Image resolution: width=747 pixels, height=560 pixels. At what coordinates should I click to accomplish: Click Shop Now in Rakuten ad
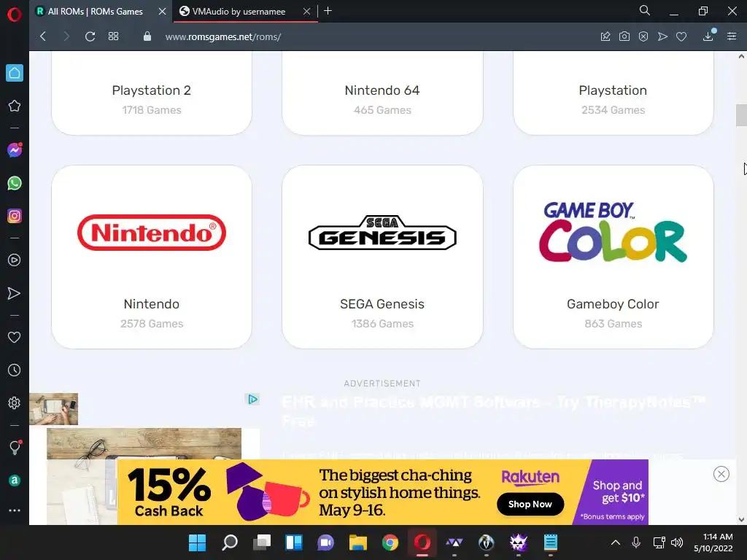[530, 504]
